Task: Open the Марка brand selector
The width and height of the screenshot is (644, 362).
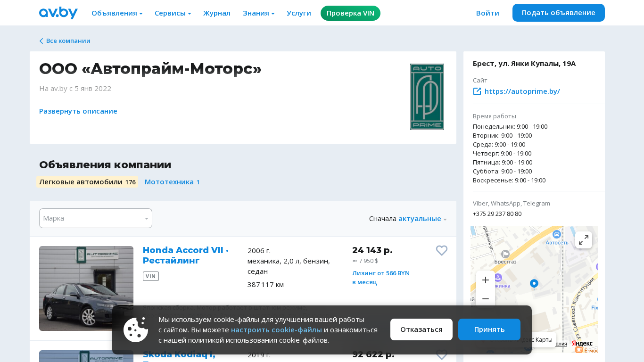Action: pos(95,218)
